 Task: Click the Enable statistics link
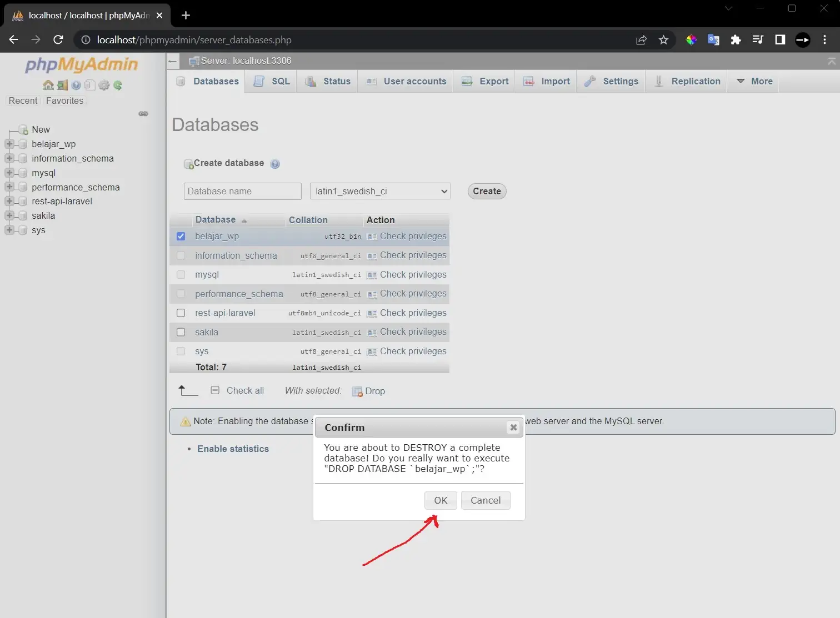[x=233, y=449]
